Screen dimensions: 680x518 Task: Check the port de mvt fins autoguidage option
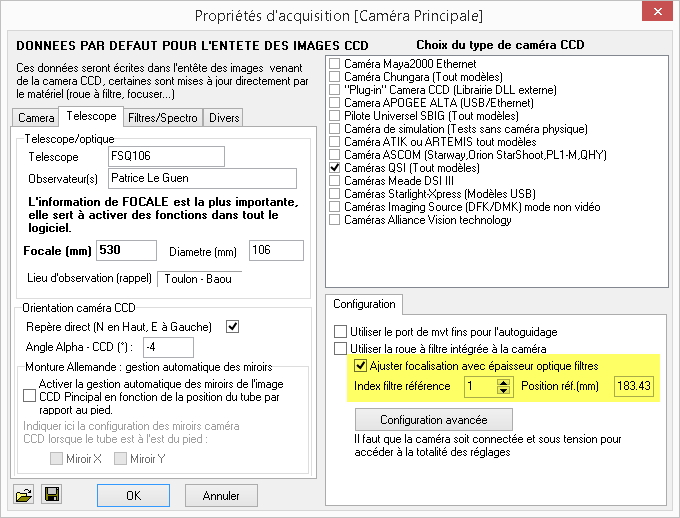pyautogui.click(x=340, y=332)
